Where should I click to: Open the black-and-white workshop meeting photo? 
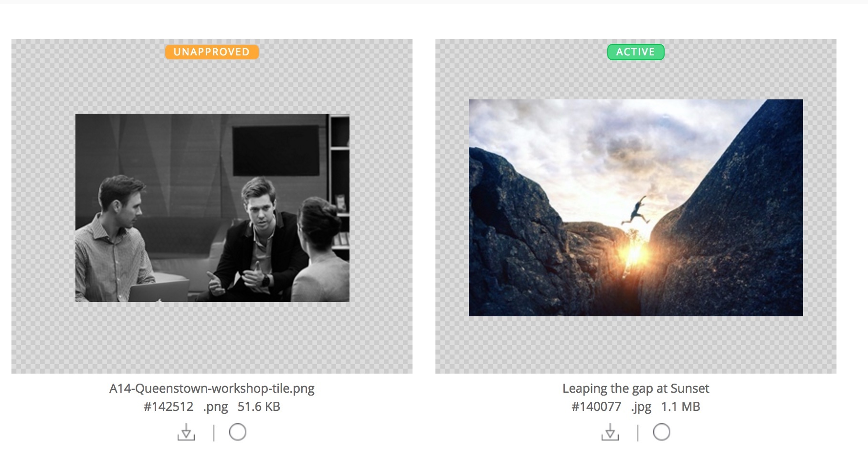[212, 208]
